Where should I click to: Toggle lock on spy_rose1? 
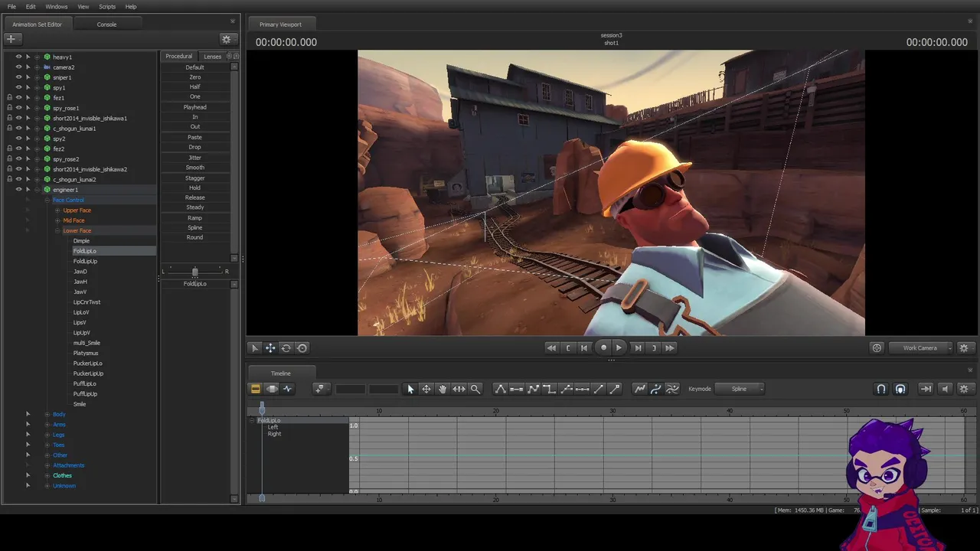point(9,108)
